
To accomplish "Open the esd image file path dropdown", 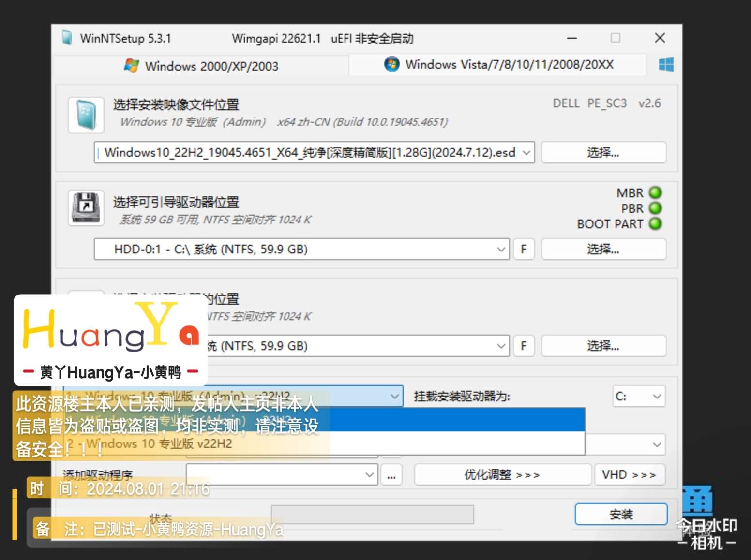I will [x=526, y=153].
